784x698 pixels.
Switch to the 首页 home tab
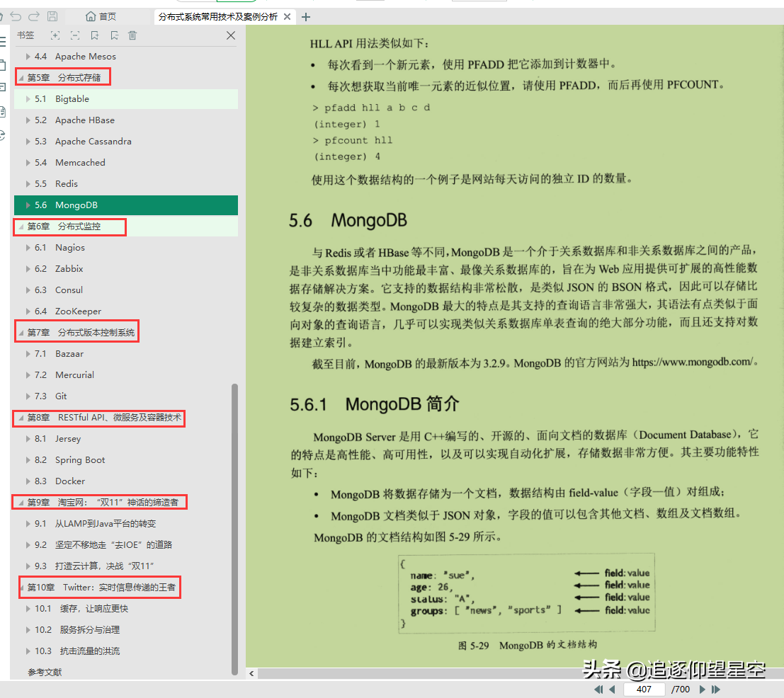(x=101, y=16)
